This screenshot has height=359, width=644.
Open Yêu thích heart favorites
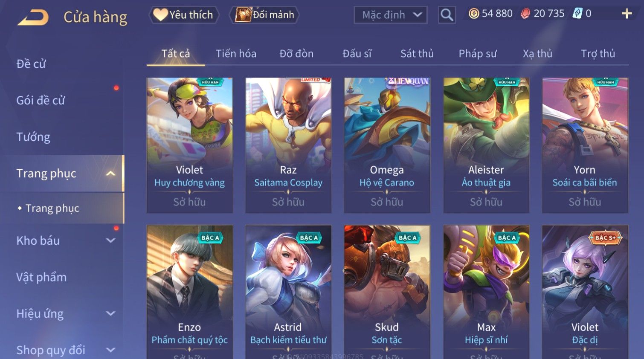(x=184, y=15)
